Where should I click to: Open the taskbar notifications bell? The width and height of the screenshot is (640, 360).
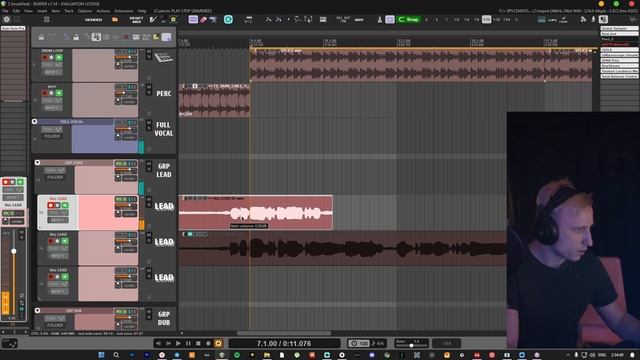[x=632, y=355]
